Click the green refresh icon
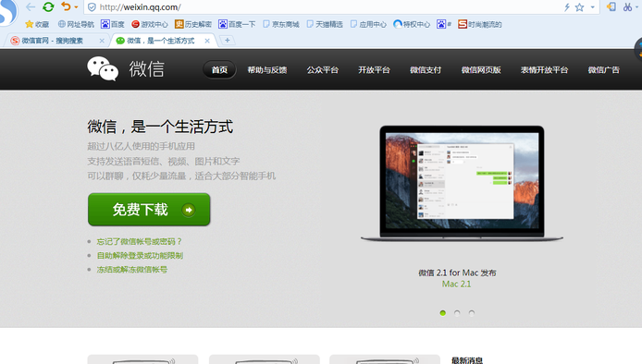The height and width of the screenshot is (364, 642). point(48,7)
